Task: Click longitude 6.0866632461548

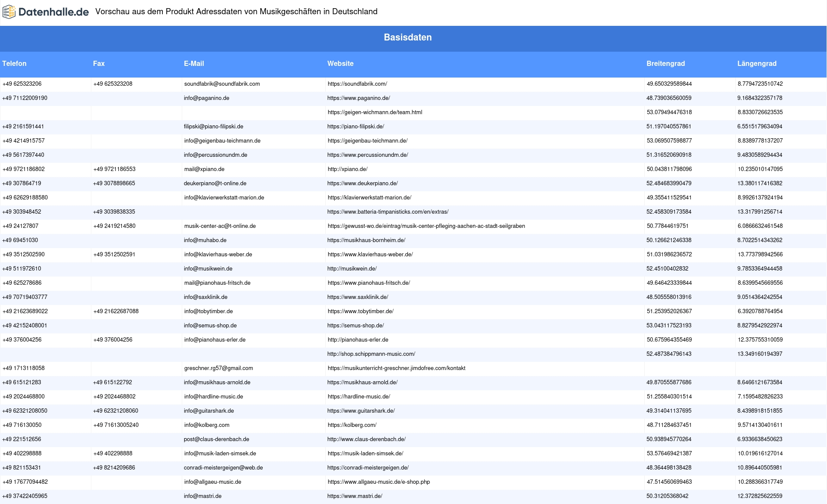Action: 760,226
